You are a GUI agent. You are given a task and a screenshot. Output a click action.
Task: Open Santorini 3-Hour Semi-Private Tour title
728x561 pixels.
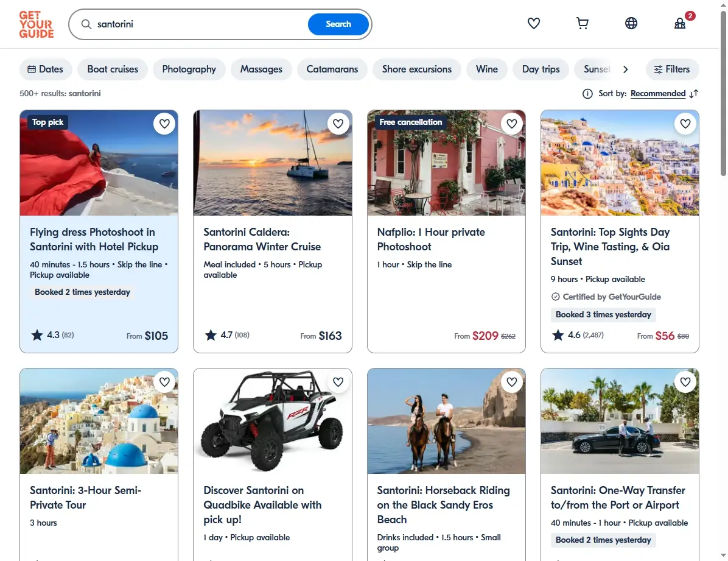click(85, 498)
